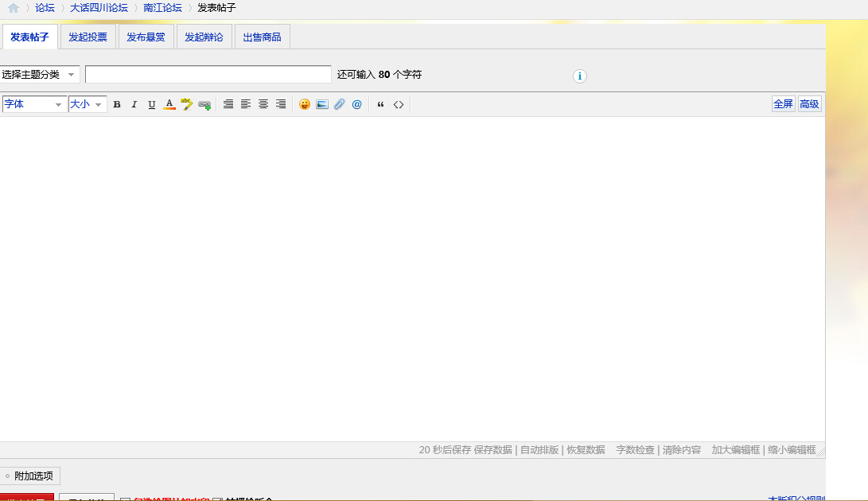This screenshot has height=501, width=868.
Task: Apply italic formatting in editor
Action: click(134, 104)
